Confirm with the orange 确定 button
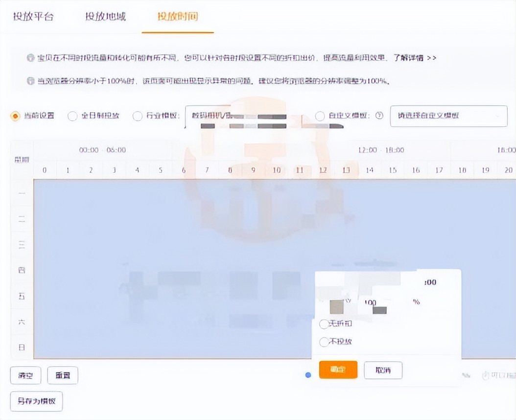 coord(338,370)
